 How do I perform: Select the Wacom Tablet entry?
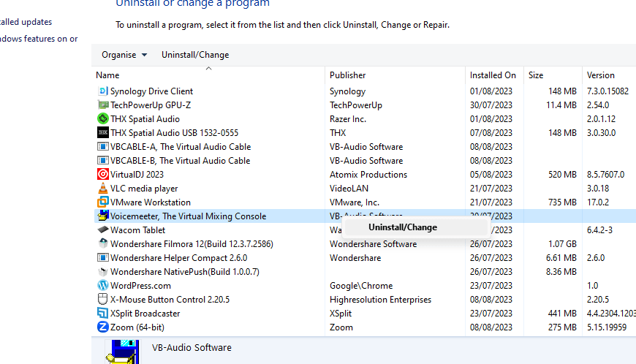137,230
